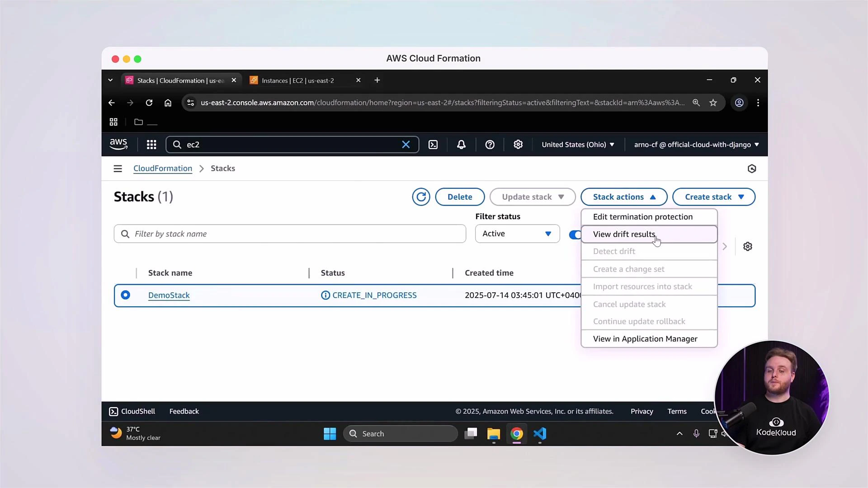
Task: Open Chrome three-dot menu
Action: point(758,103)
